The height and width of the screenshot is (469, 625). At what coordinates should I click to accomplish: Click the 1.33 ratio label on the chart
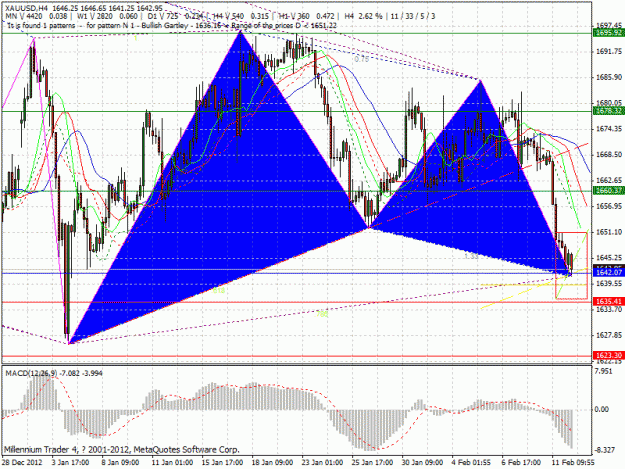pos(471,257)
